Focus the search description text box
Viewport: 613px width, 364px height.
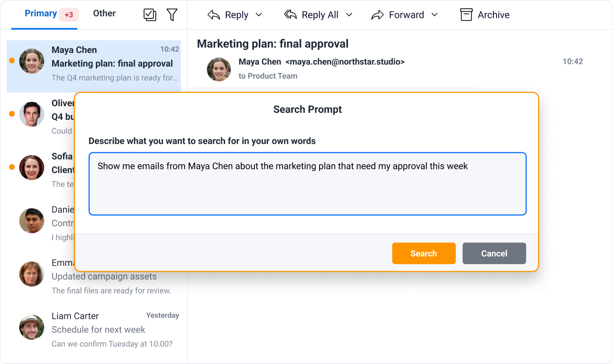(x=307, y=184)
